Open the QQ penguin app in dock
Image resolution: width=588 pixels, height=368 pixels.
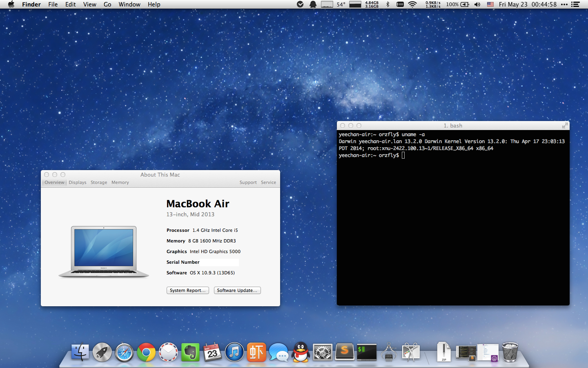pyautogui.click(x=301, y=352)
